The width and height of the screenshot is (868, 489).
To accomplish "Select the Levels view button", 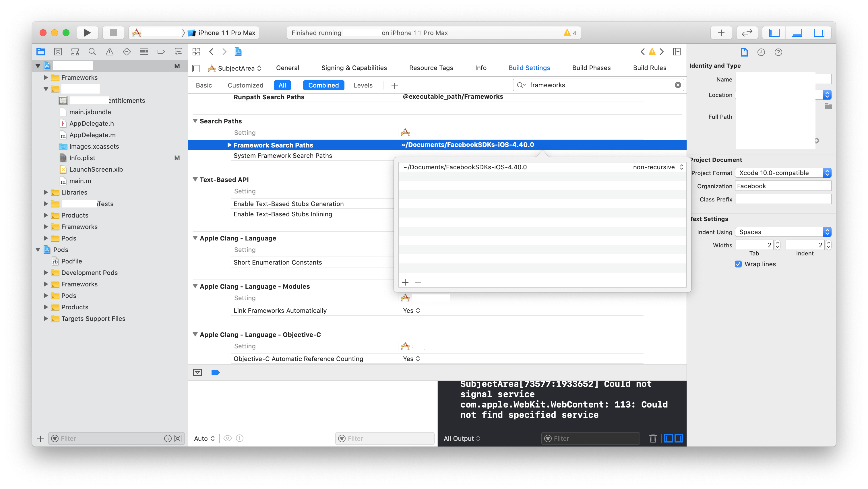I will (363, 85).
